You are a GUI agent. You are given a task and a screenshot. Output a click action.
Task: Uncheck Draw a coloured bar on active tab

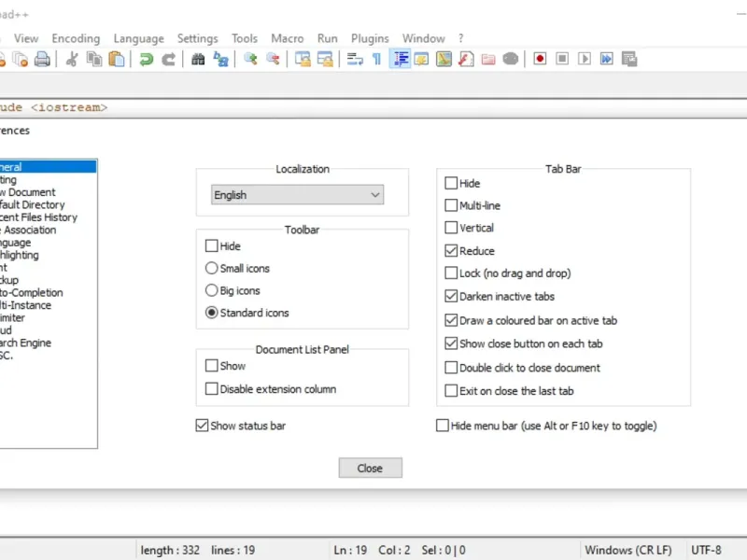(x=451, y=320)
